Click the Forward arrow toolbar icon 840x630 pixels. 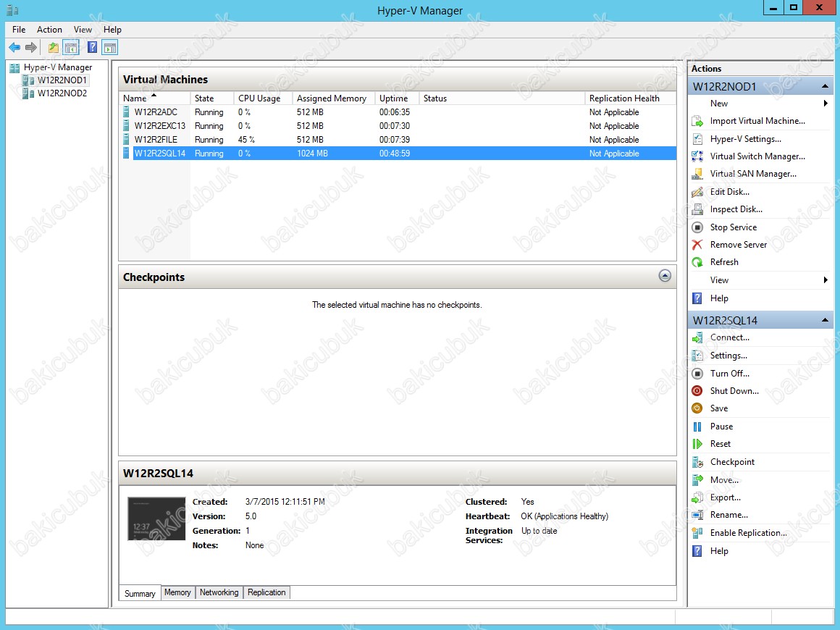(31, 48)
